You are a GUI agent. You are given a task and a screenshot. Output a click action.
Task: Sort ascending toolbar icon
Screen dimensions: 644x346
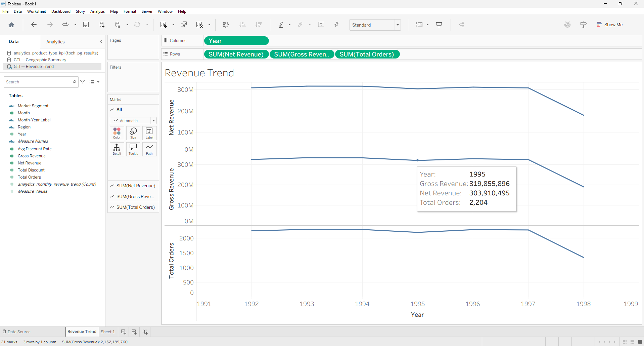(242, 25)
